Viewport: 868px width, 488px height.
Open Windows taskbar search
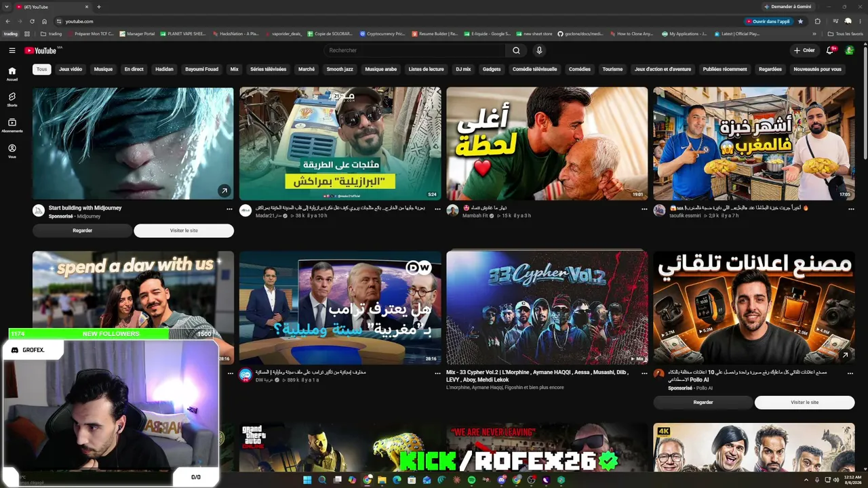coord(322,480)
